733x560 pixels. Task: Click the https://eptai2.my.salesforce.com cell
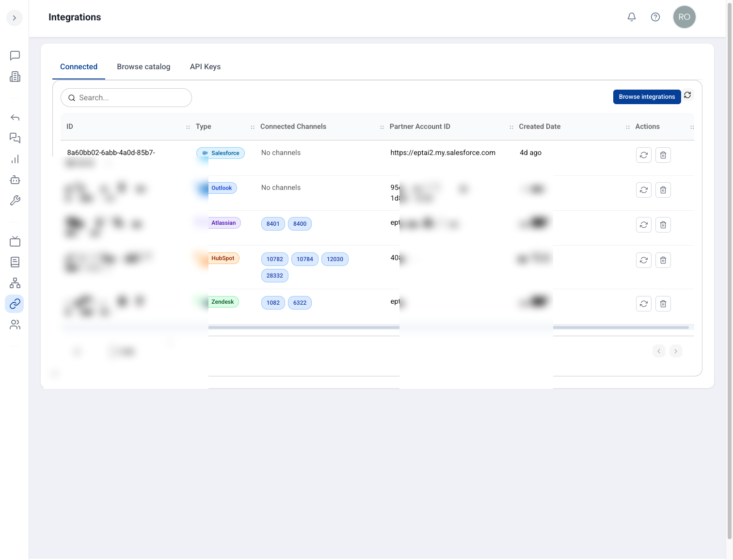[443, 153]
